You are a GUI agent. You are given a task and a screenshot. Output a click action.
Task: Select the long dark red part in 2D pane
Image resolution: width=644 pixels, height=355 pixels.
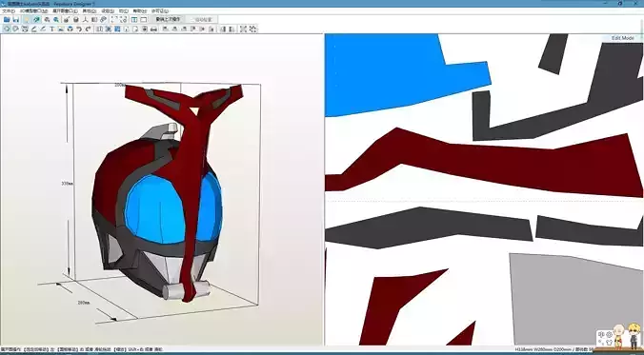coord(493,167)
